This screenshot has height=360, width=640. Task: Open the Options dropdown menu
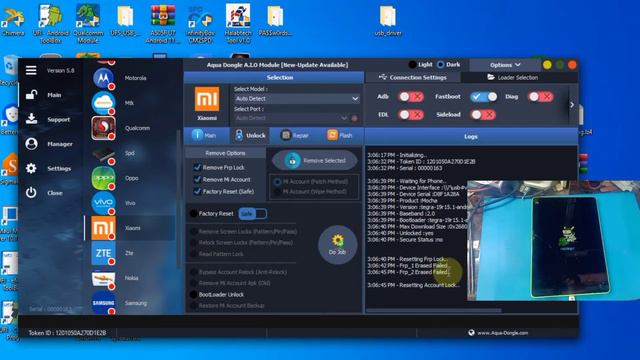[x=505, y=65]
